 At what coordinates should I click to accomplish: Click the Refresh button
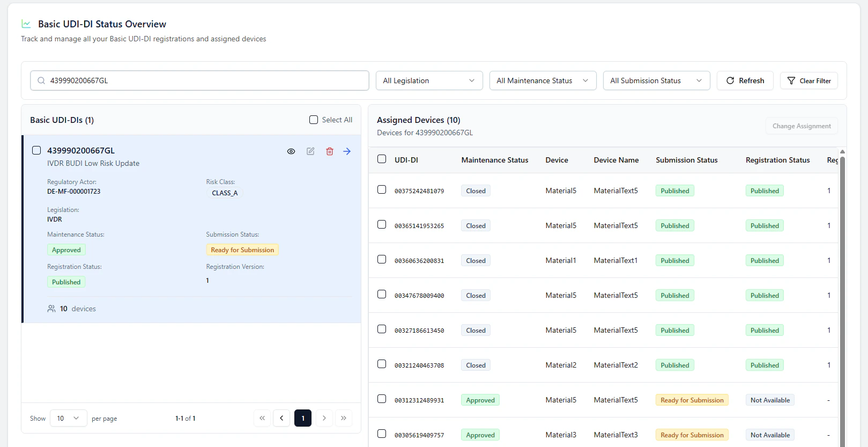tap(745, 80)
